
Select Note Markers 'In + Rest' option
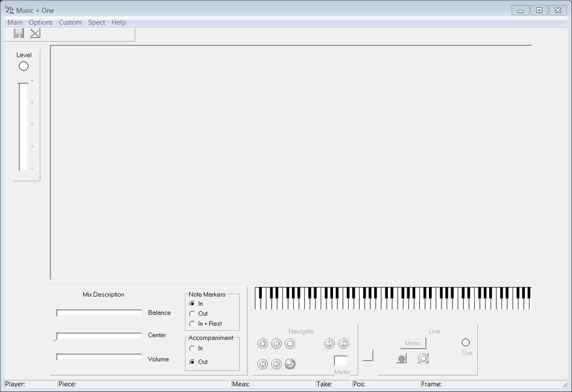click(192, 324)
